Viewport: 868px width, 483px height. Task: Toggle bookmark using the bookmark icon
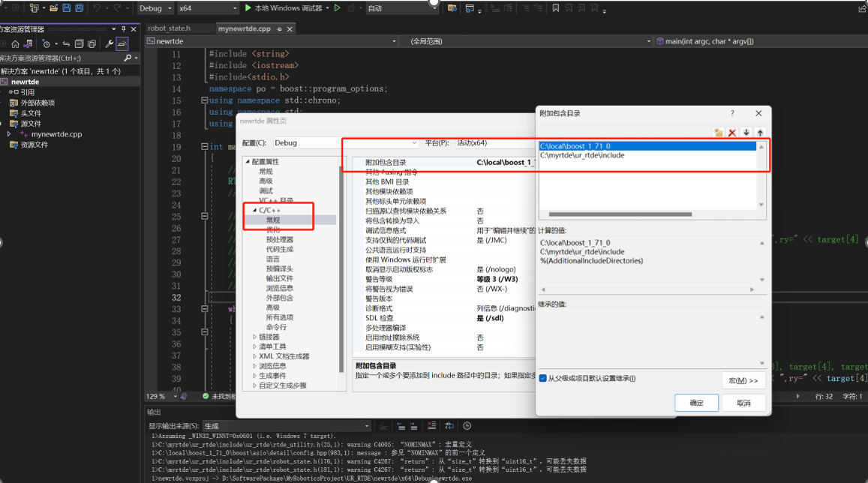(x=556, y=8)
